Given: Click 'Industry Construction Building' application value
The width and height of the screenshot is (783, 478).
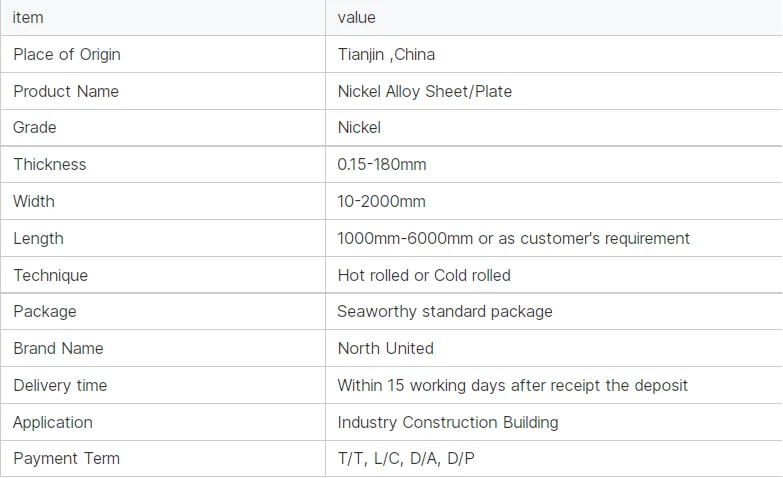Looking at the screenshot, I should click(447, 422).
